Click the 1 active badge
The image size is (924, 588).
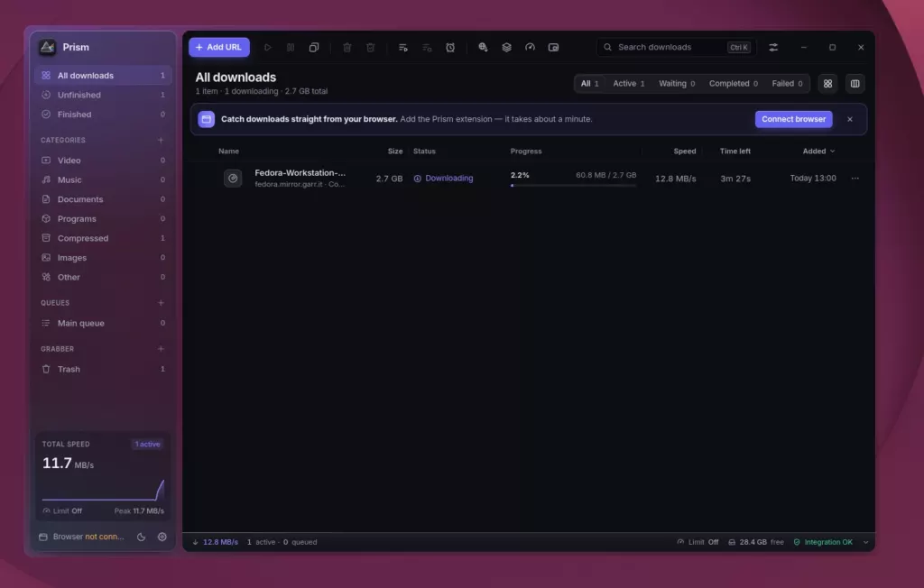[x=147, y=445]
